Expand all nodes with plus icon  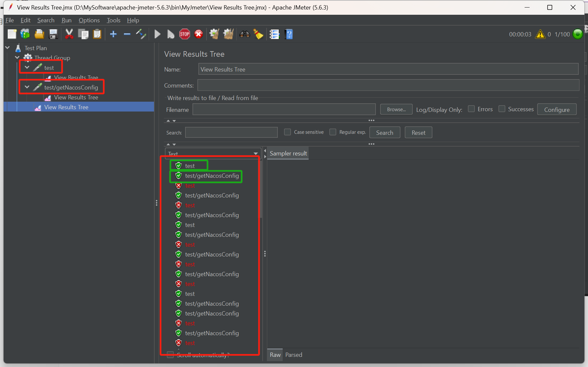point(113,34)
